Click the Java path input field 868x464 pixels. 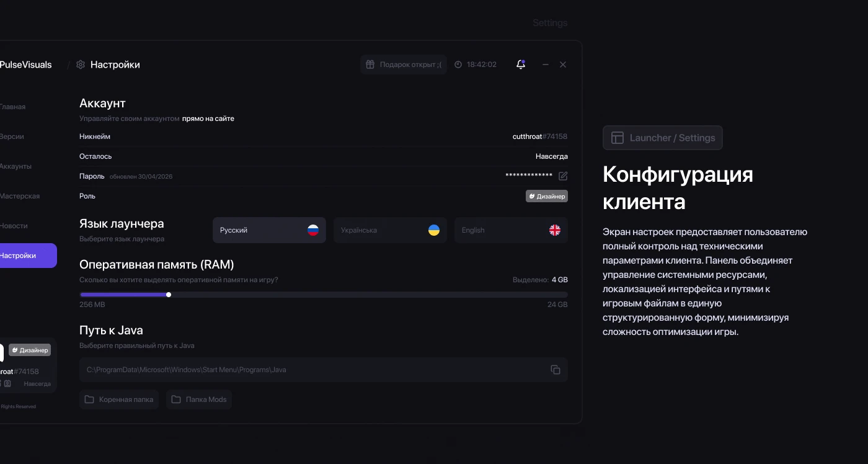click(324, 370)
